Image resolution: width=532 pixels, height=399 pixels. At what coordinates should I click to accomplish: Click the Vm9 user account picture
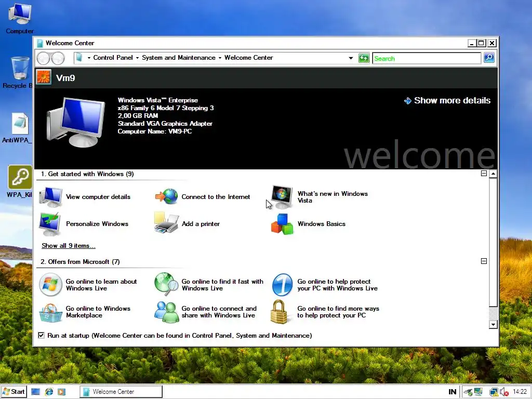44,77
